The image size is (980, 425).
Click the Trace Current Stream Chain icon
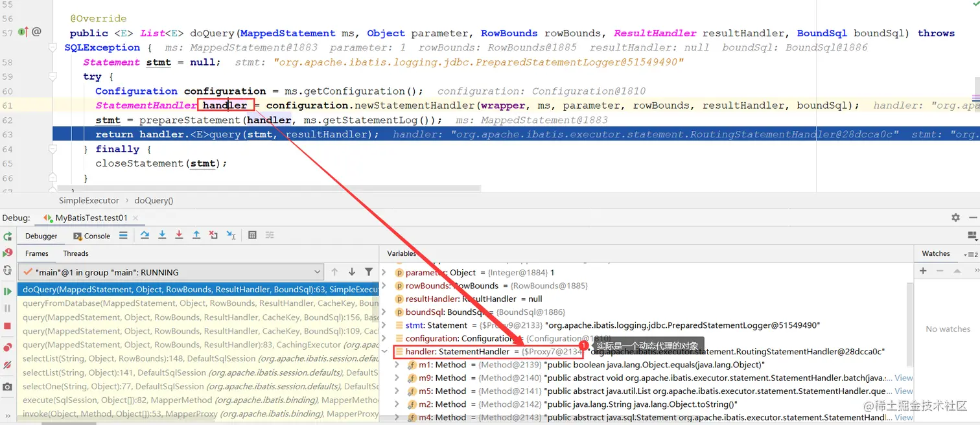pos(270,235)
